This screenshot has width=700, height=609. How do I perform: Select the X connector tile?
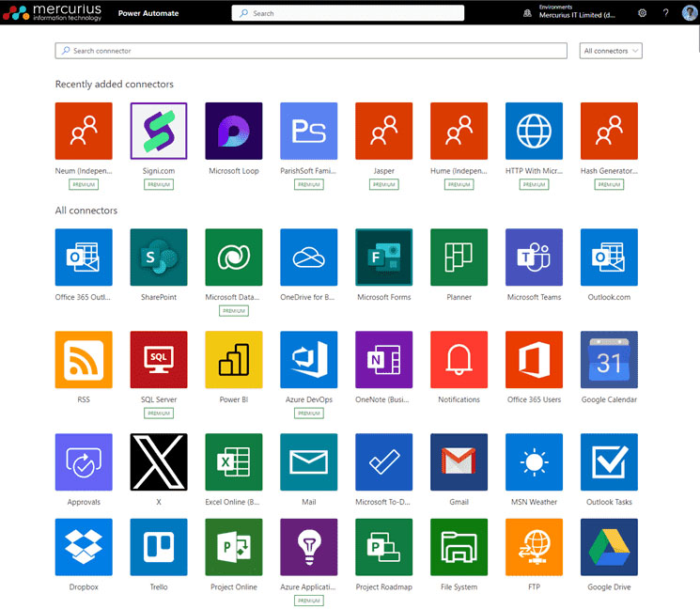tap(159, 462)
